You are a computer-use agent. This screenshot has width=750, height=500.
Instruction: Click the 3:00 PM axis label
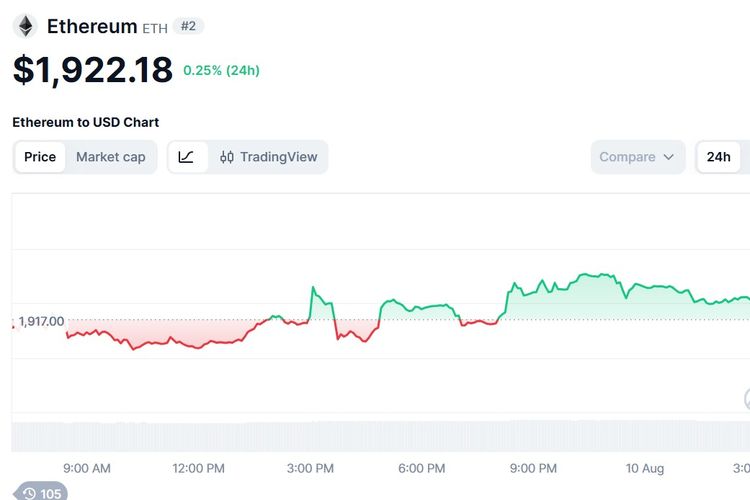pyautogui.click(x=310, y=468)
